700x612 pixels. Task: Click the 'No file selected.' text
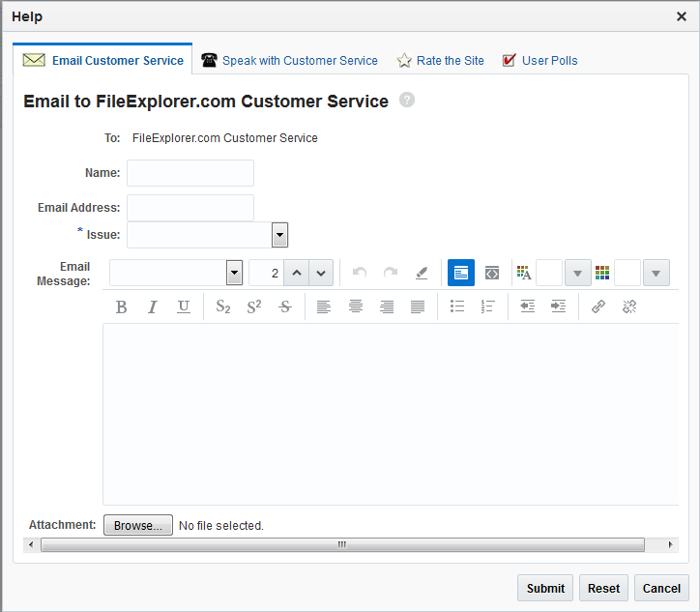221,526
